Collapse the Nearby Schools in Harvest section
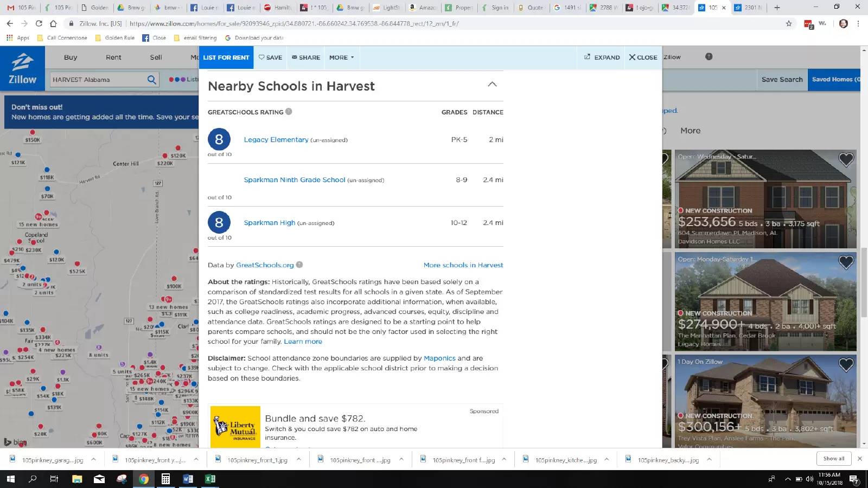This screenshot has width=868, height=488. (492, 85)
